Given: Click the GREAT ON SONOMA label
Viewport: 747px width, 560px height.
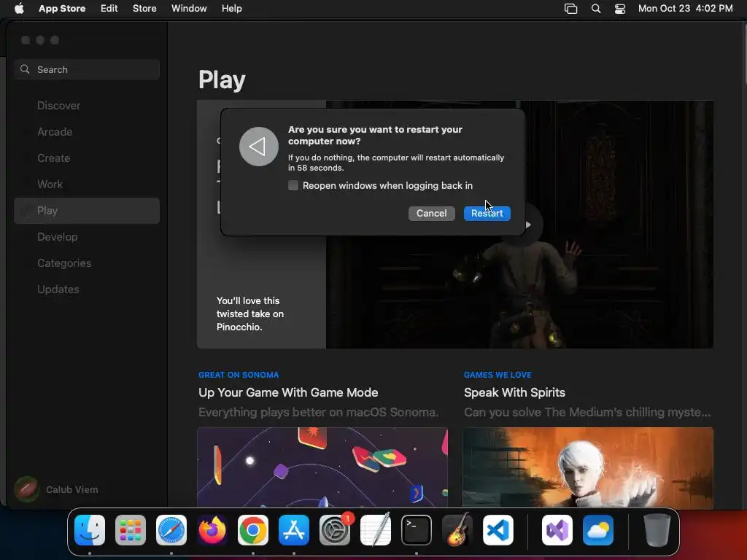Looking at the screenshot, I should 239,375.
